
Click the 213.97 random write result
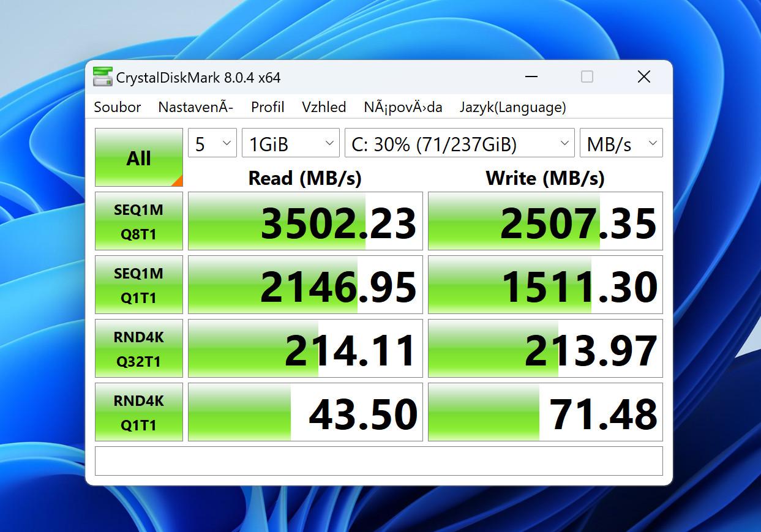(x=545, y=348)
